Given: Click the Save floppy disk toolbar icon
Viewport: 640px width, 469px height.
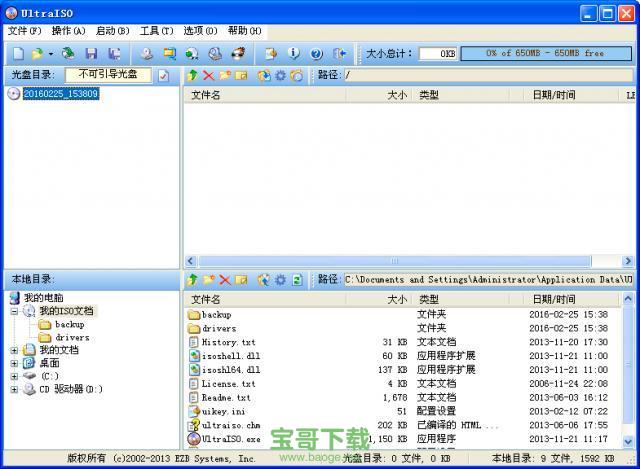Looking at the screenshot, I should click(x=92, y=53).
